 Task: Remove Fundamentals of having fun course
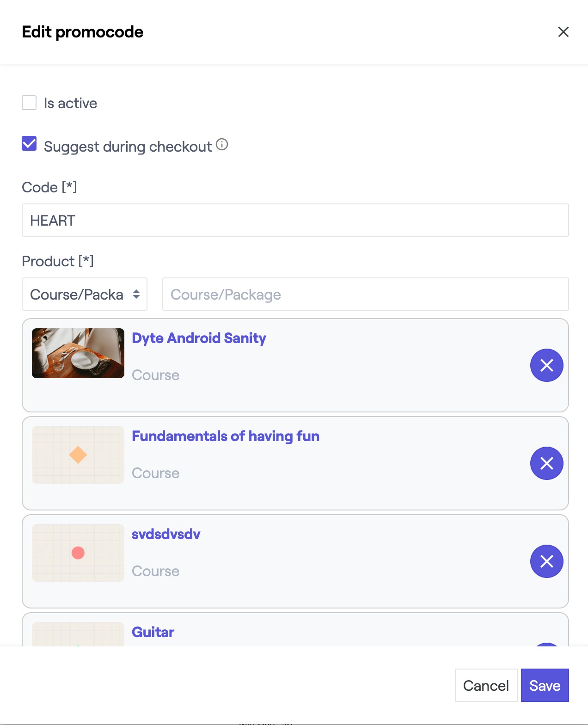(546, 463)
